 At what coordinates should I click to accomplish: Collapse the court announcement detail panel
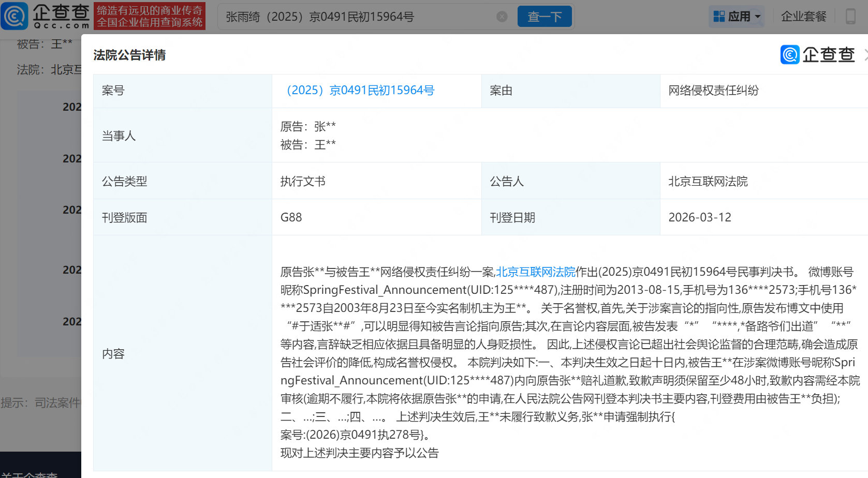pyautogui.click(x=865, y=54)
